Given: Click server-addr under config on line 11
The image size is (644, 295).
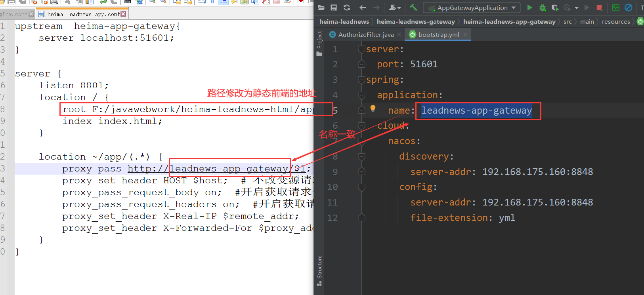Looking at the screenshot, I should [502, 202].
